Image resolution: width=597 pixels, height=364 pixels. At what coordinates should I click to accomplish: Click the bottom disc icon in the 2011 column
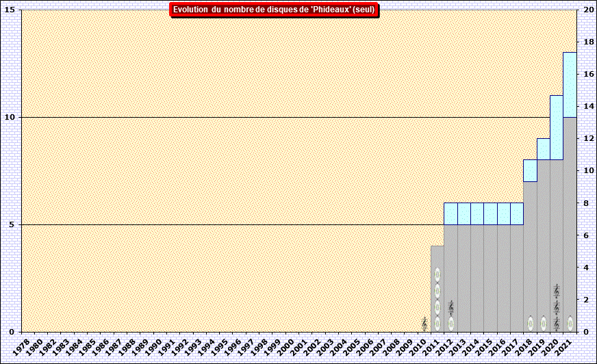[x=437, y=323]
